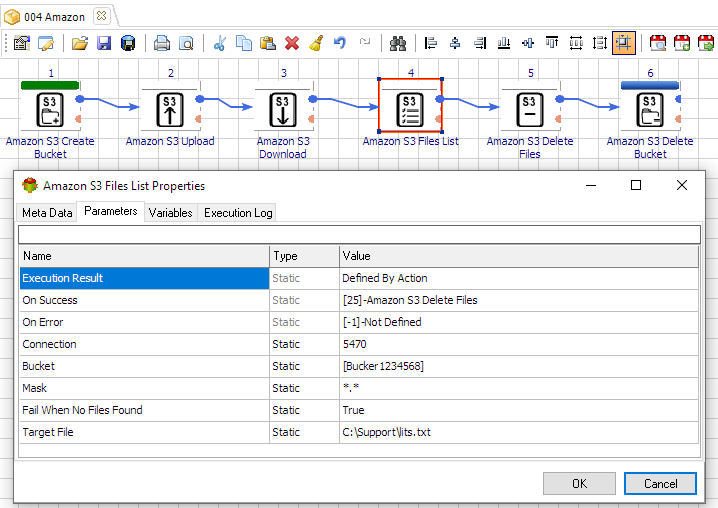Save with the blue floppy disk icon
Image resolution: width=718 pixels, height=508 pixels.
(104, 43)
